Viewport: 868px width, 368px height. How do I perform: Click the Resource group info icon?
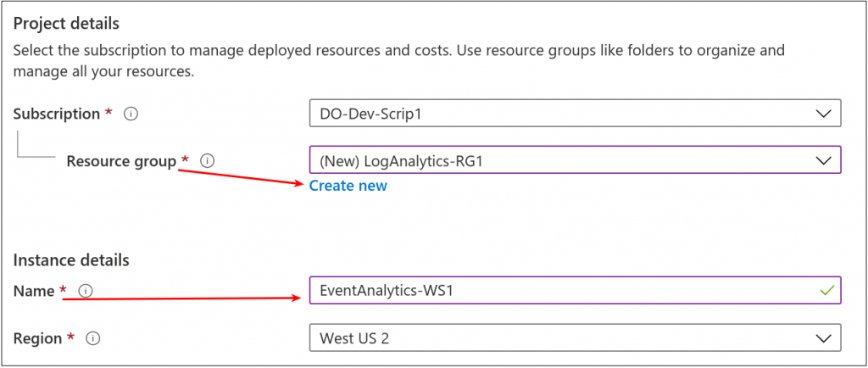coord(207,160)
